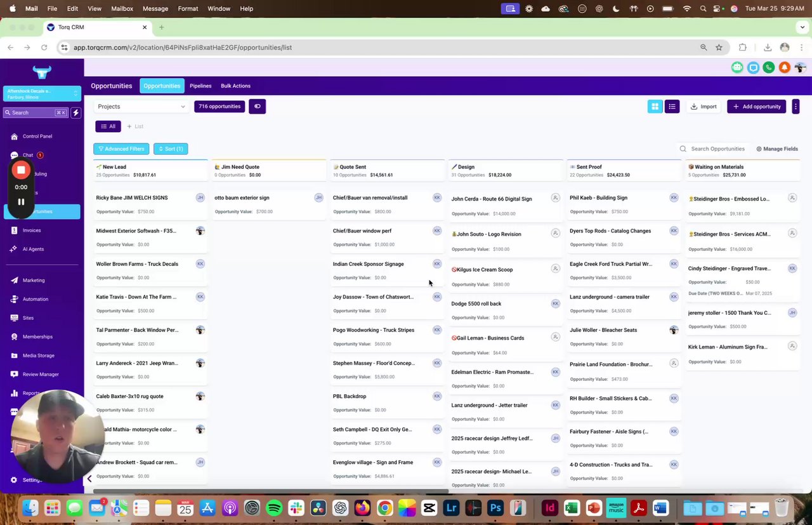
Task: Collapse the sidebar with the left arrow
Action: click(x=89, y=479)
